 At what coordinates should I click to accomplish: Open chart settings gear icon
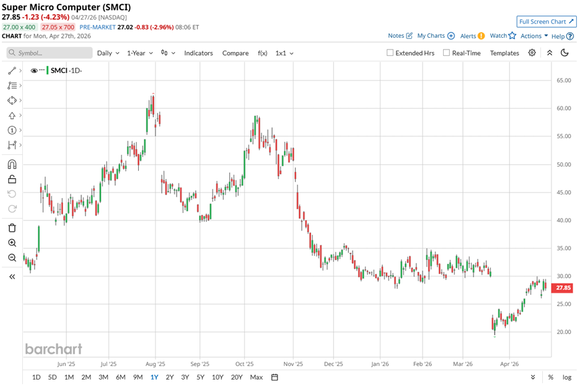pos(532,53)
